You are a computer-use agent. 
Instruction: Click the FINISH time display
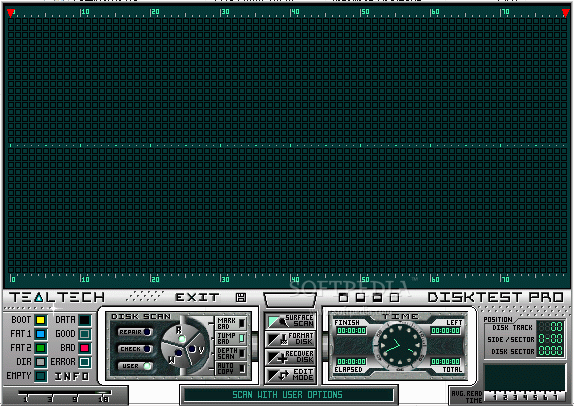[x=351, y=331]
